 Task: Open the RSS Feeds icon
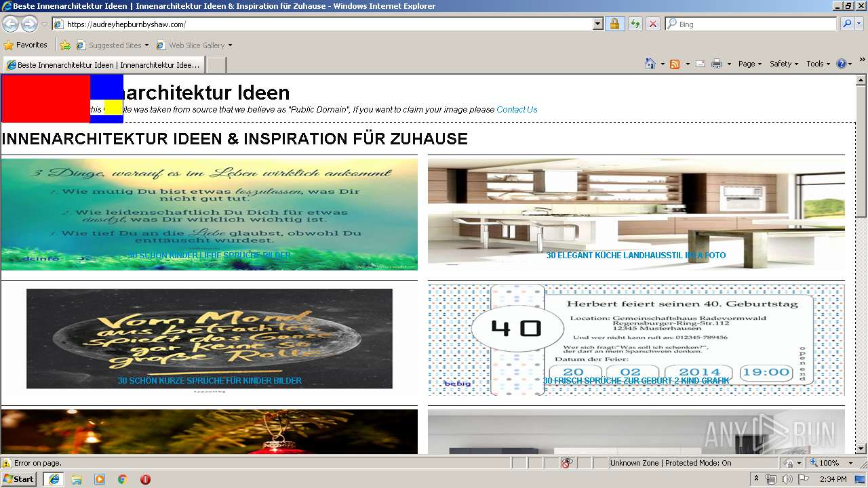coord(675,64)
